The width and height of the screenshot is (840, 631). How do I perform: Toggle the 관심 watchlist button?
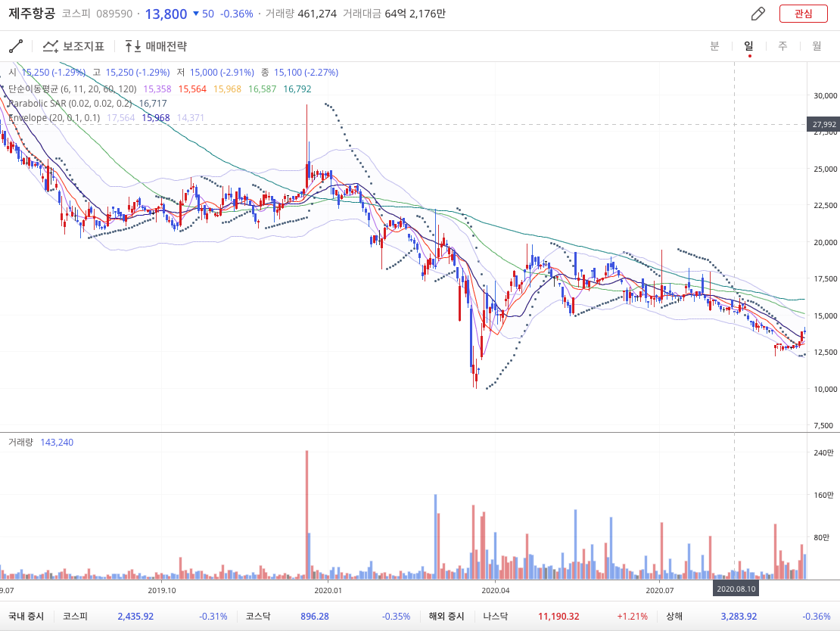pos(803,14)
